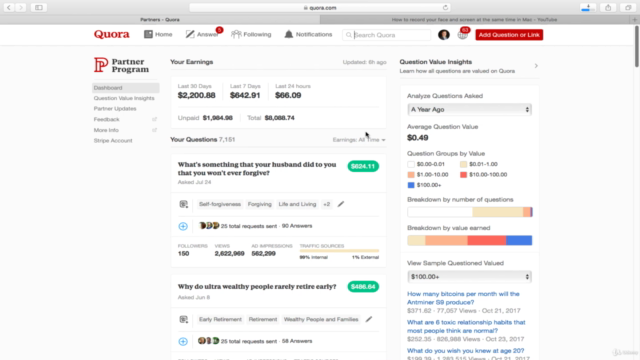The image size is (640, 360).
Task: Expand the '+2' more topics tag
Action: [x=327, y=204]
